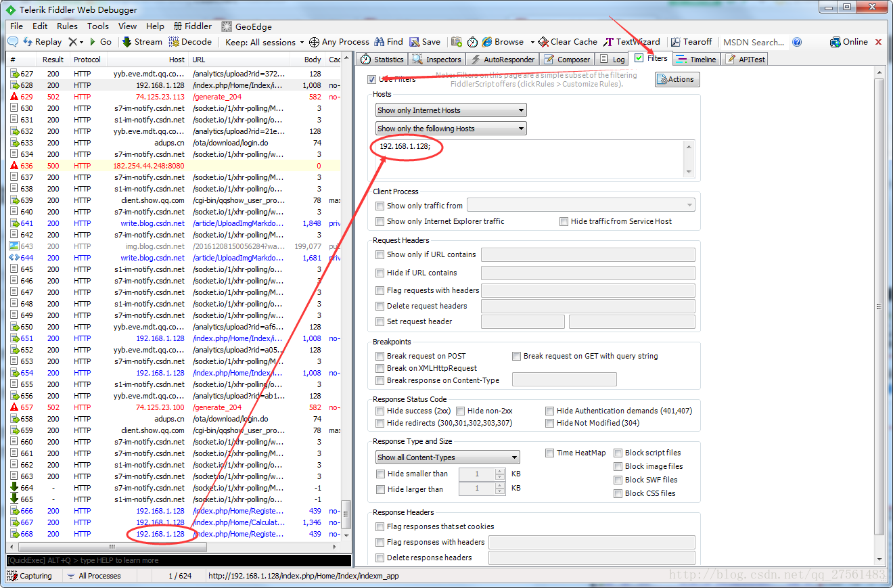Check Time HeatMap checkbox
This screenshot has width=893, height=588.
coord(550,453)
